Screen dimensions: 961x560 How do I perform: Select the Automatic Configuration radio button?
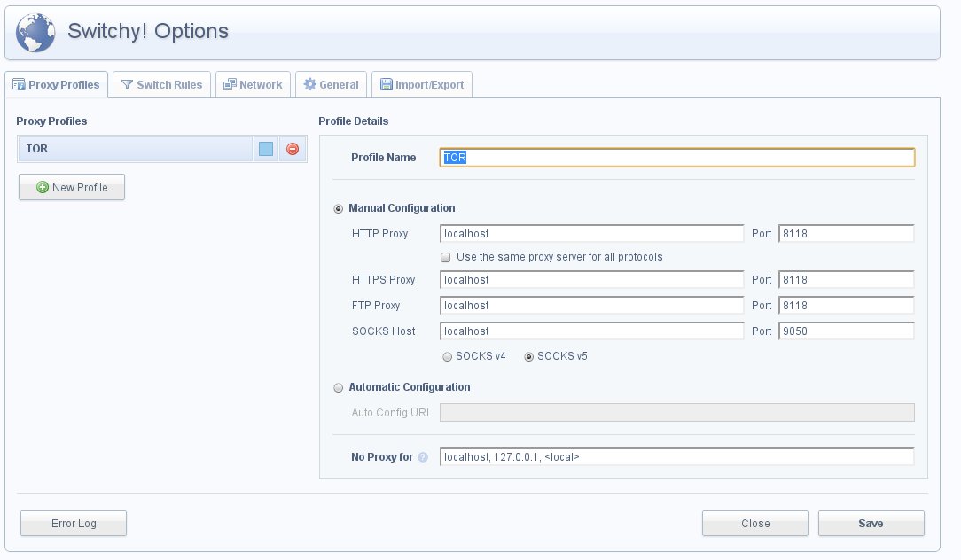pyautogui.click(x=339, y=388)
